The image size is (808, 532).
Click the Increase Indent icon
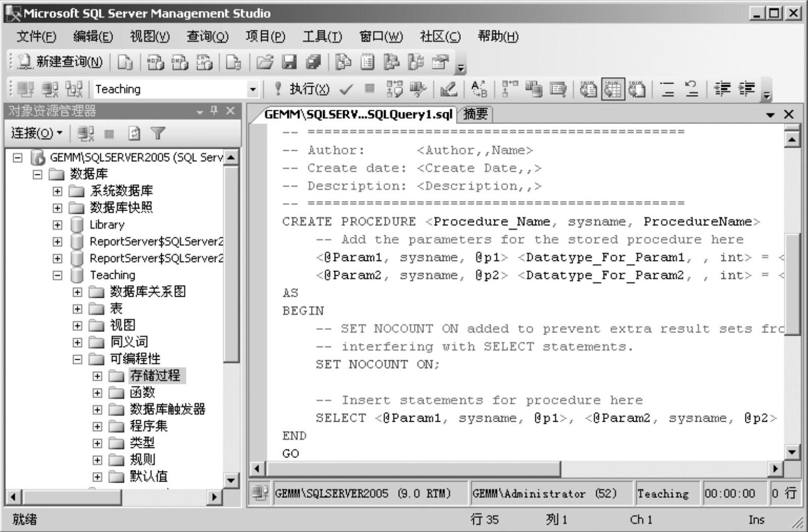[747, 90]
